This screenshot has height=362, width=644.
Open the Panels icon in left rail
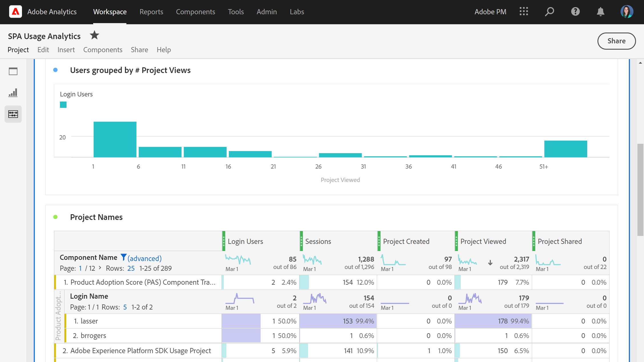click(13, 71)
